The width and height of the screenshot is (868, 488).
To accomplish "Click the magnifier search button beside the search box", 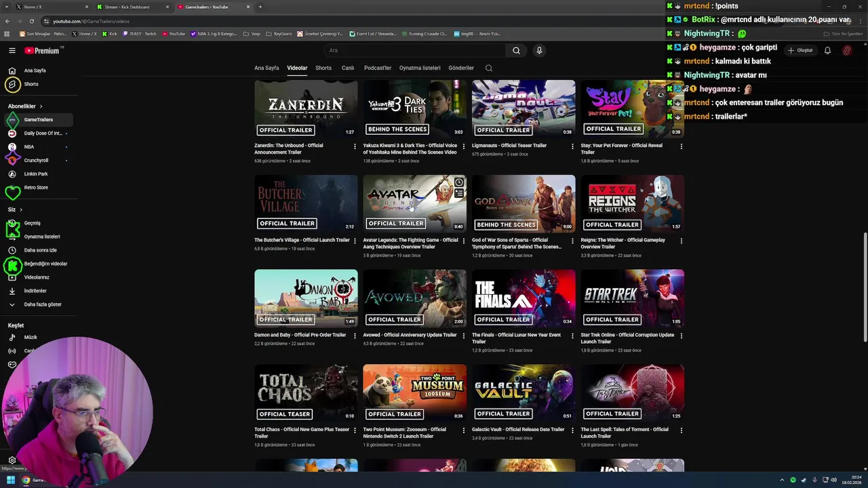I will 516,50.
